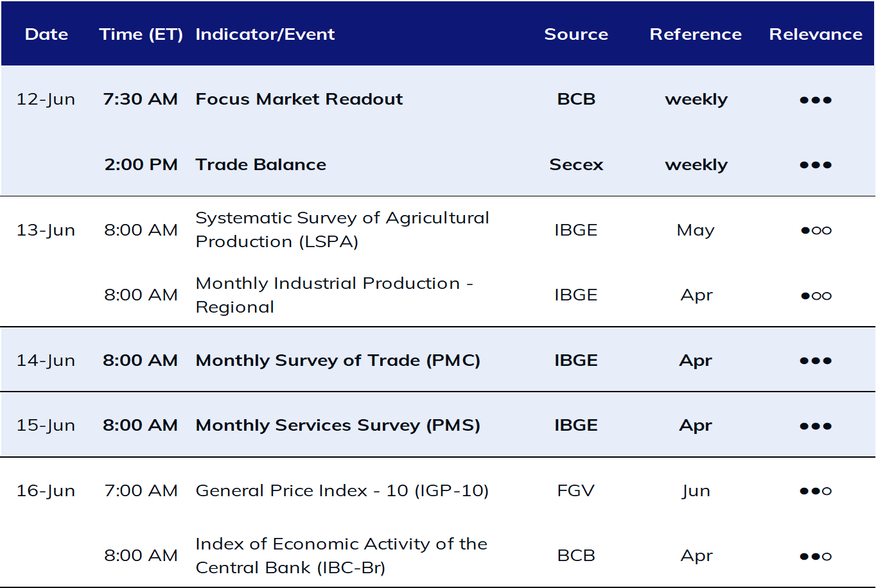
Task: Click relevance dots for LSPA row
Action: click(x=816, y=230)
